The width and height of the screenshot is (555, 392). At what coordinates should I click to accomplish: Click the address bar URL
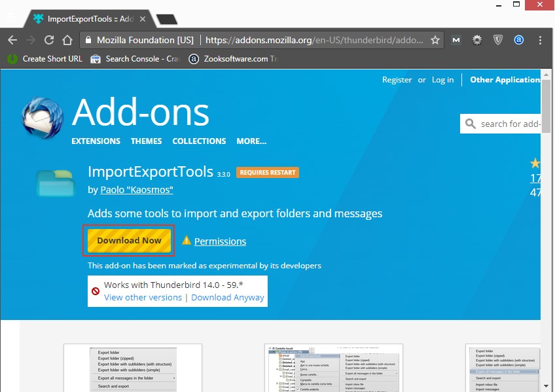pos(314,40)
